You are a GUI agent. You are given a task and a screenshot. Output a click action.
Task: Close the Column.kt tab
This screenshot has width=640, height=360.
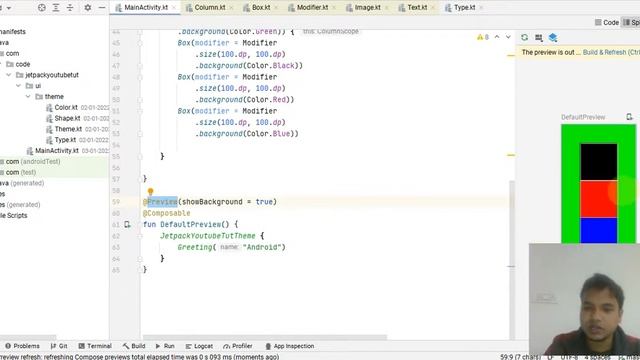(x=231, y=8)
